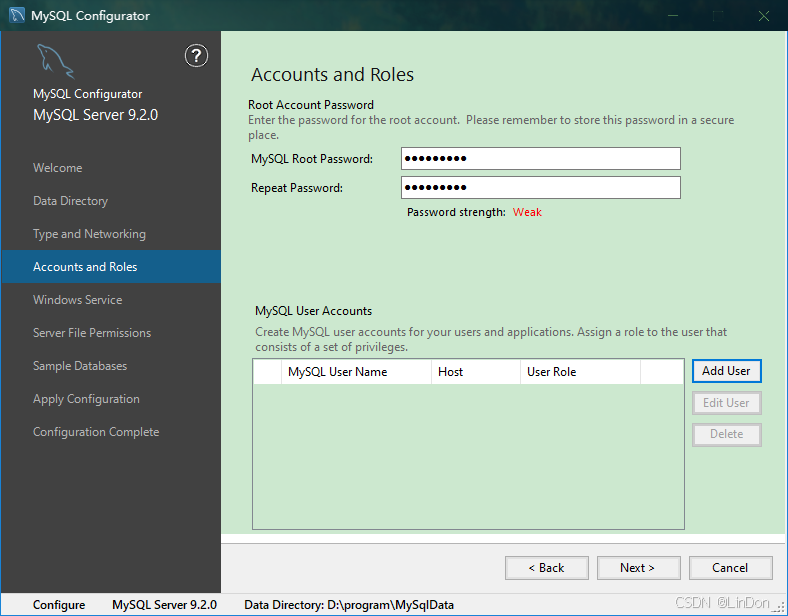Click the MySQL User Accounts heading
Image resolution: width=788 pixels, height=616 pixels.
(x=313, y=311)
